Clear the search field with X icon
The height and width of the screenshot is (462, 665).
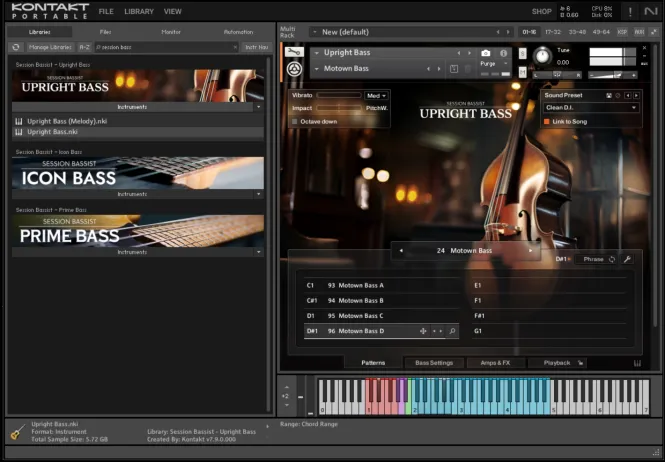[x=235, y=47]
